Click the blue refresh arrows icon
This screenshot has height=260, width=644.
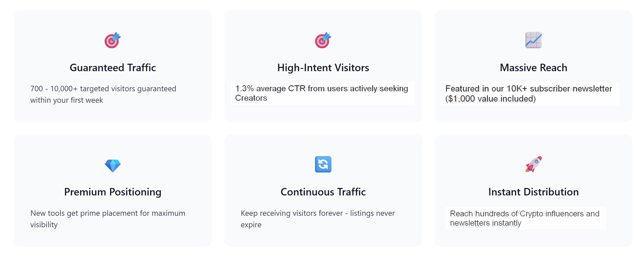(323, 164)
